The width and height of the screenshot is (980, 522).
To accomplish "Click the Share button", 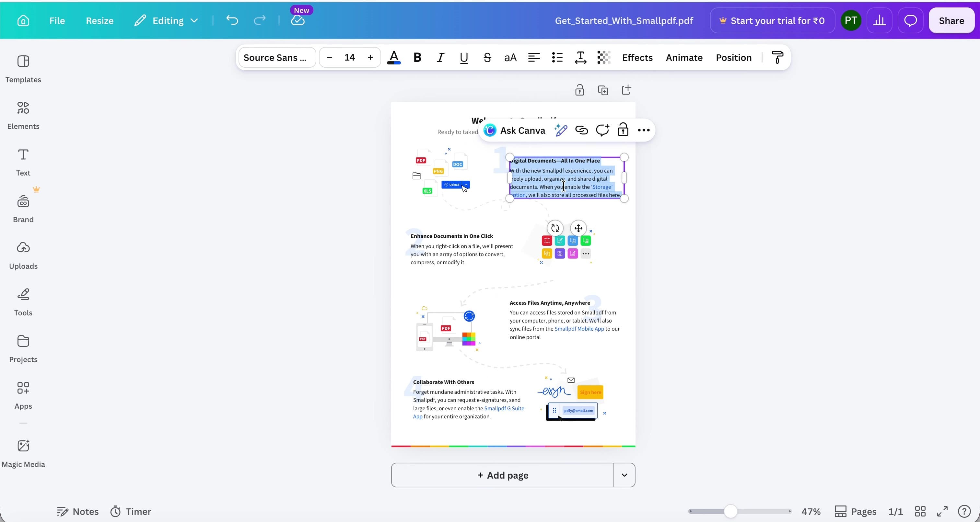I will (x=951, y=20).
